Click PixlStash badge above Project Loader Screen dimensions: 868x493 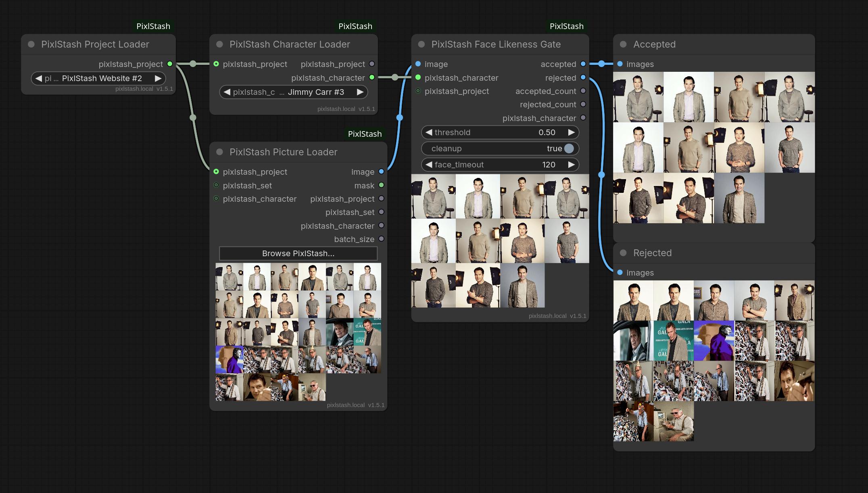[153, 26]
